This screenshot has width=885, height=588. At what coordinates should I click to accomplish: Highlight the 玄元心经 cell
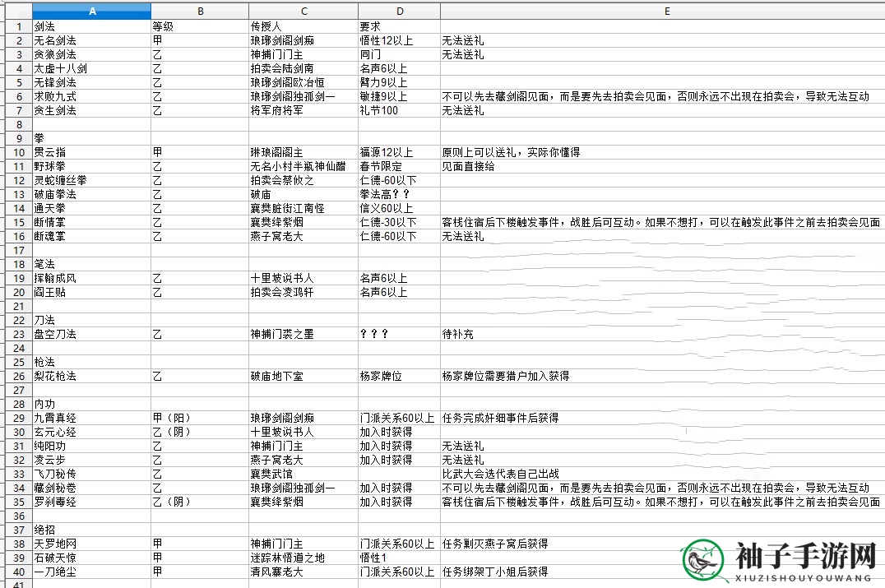point(91,433)
